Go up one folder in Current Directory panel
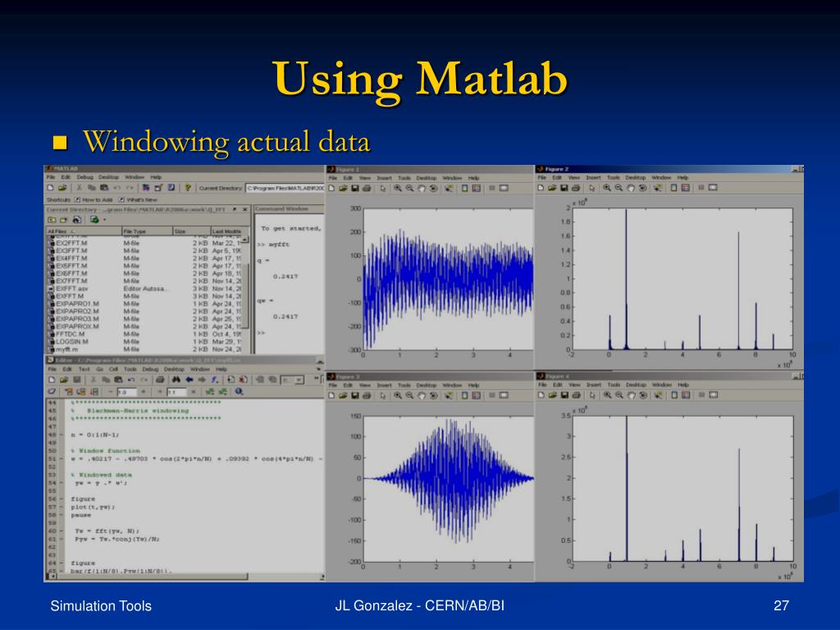The image size is (840, 630). click(x=52, y=220)
